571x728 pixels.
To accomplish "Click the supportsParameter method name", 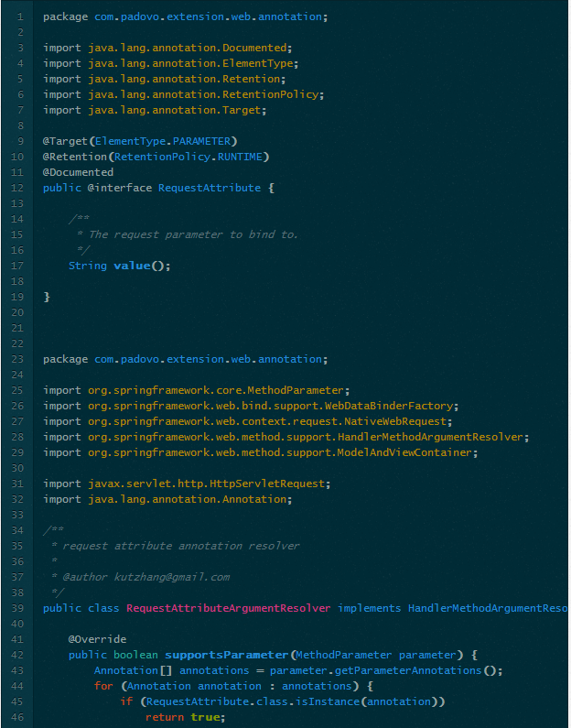I will click(227, 655).
